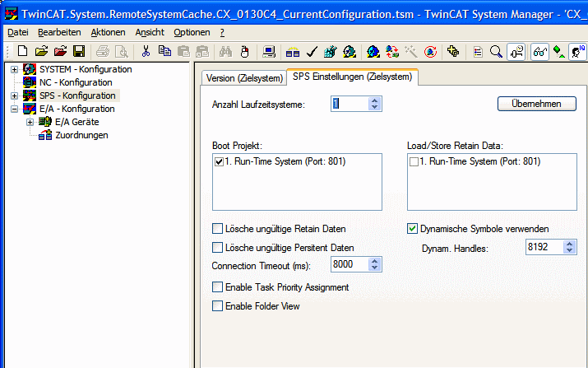
Task: Open the Optionen menu
Action: pyautogui.click(x=192, y=32)
